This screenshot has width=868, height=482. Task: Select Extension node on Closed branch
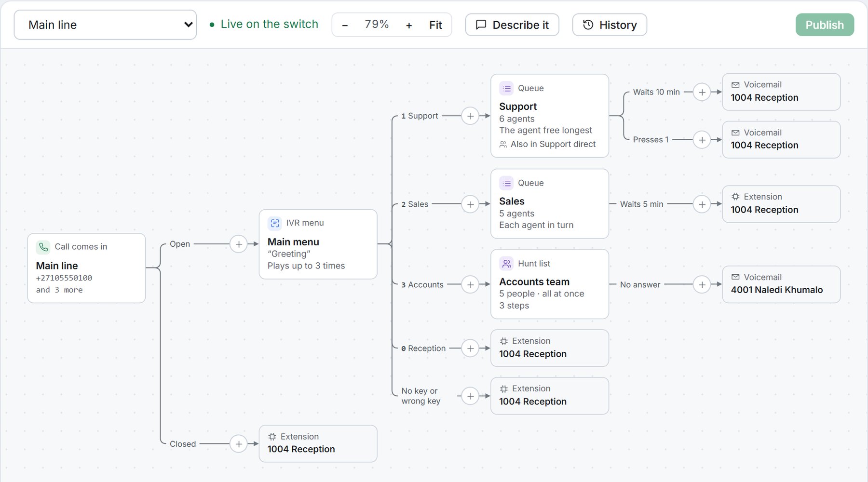(318, 443)
